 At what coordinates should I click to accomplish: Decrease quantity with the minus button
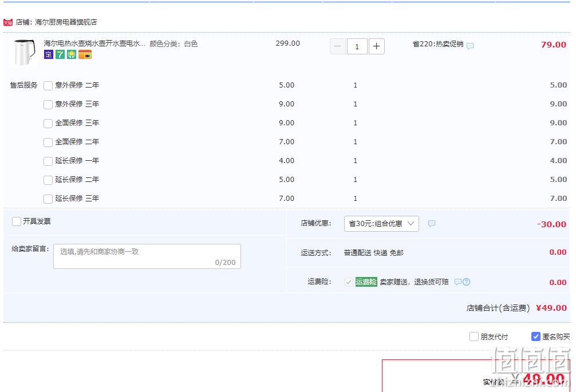[338, 46]
